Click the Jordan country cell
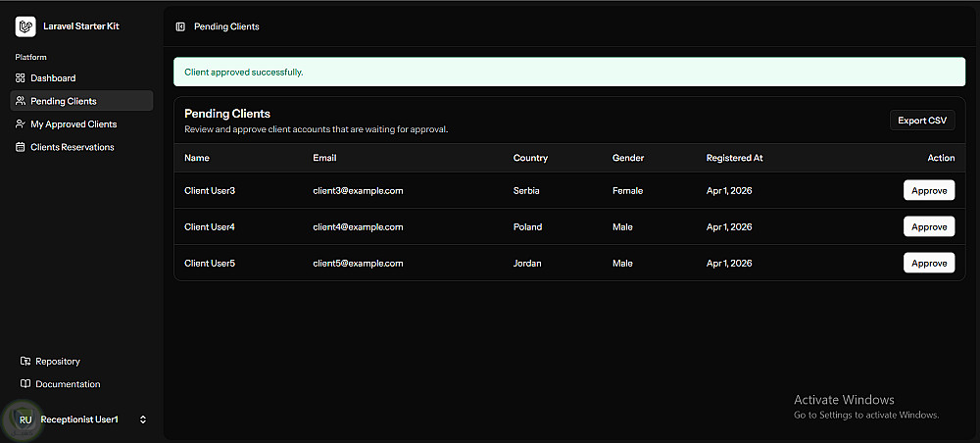980x443 pixels. pyautogui.click(x=527, y=263)
